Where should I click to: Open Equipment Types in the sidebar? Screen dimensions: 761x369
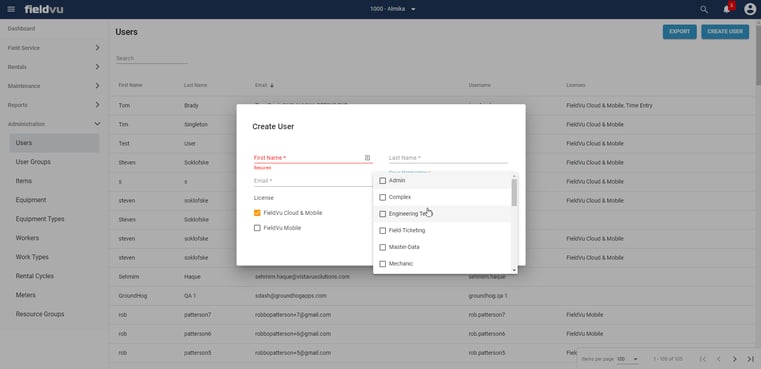point(40,219)
